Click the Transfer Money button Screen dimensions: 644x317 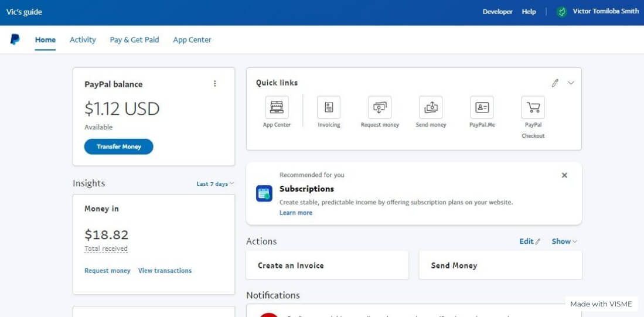pyautogui.click(x=119, y=146)
